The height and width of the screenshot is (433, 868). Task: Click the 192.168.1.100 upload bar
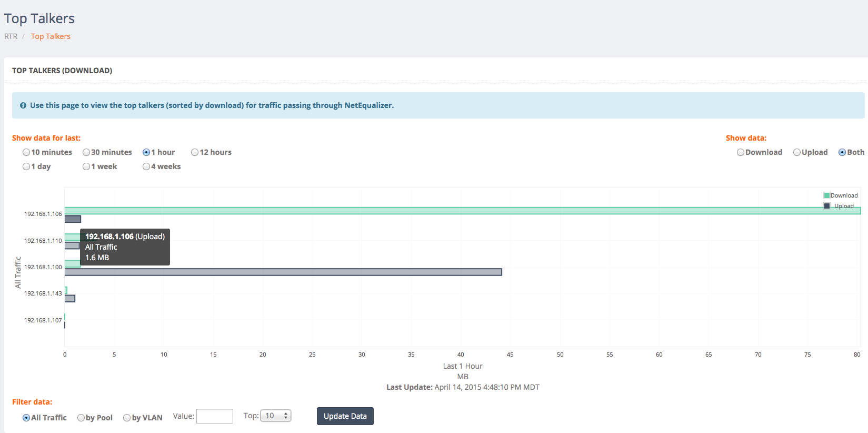pos(283,272)
